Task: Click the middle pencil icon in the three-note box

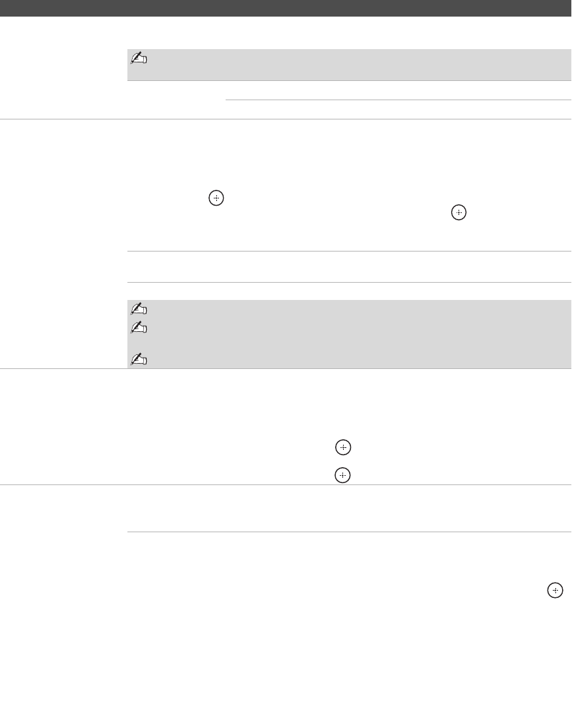Action: tap(139, 328)
